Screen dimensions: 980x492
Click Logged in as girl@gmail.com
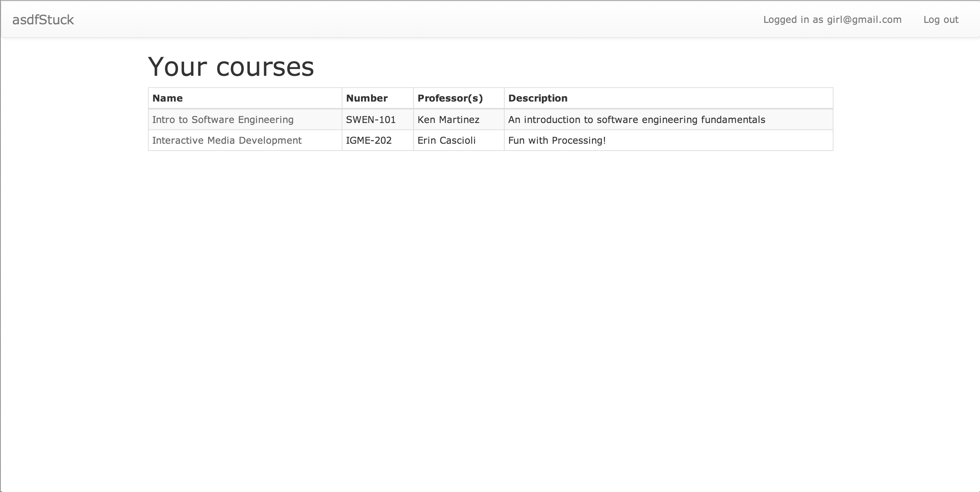pos(832,20)
